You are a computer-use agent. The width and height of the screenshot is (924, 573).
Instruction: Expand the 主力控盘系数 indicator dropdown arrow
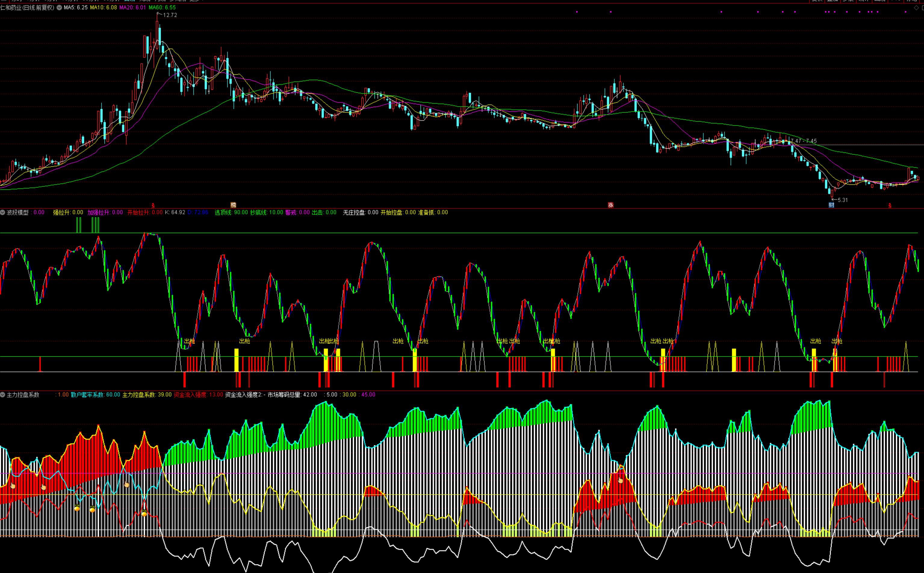point(3,395)
